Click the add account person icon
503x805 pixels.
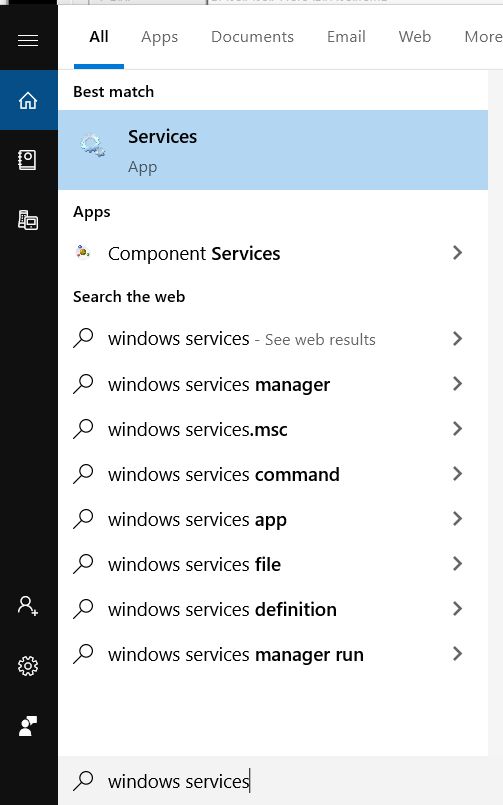28,606
